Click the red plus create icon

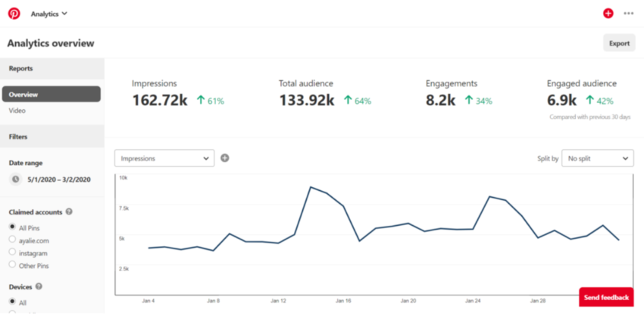click(x=608, y=13)
